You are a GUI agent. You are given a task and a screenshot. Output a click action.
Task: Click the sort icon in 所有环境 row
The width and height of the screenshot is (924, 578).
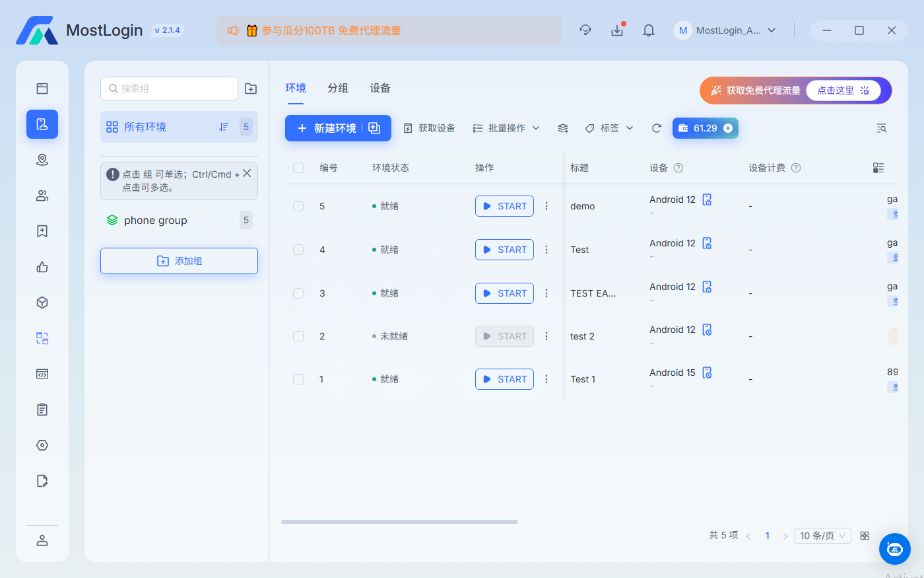tap(224, 127)
